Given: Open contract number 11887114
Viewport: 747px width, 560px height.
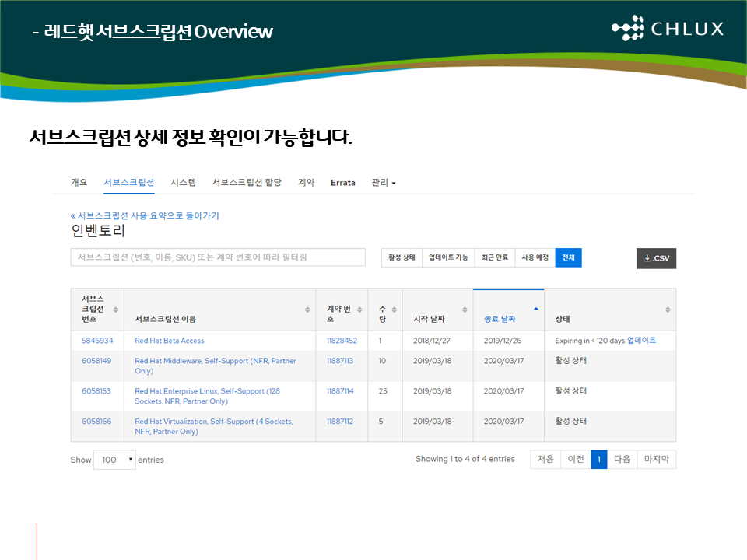Looking at the screenshot, I should 340,391.
